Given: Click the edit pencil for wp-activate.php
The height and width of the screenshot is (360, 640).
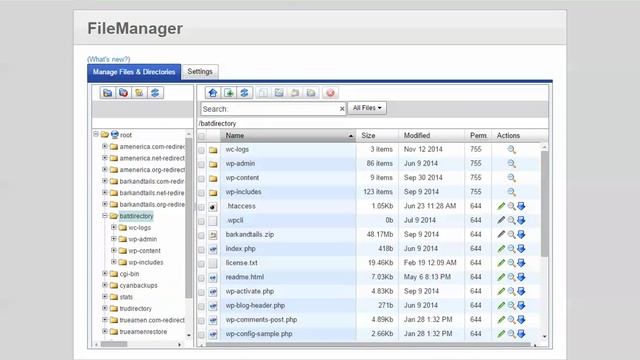Looking at the screenshot, I should (x=501, y=291).
